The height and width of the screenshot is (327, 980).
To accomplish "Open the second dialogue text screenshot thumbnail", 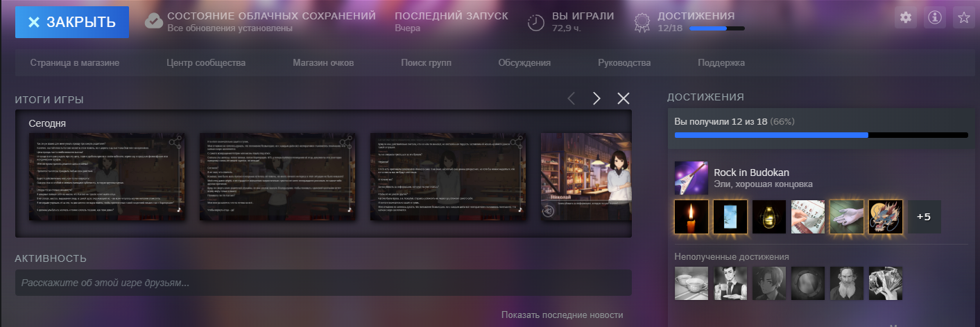I will coord(277,177).
